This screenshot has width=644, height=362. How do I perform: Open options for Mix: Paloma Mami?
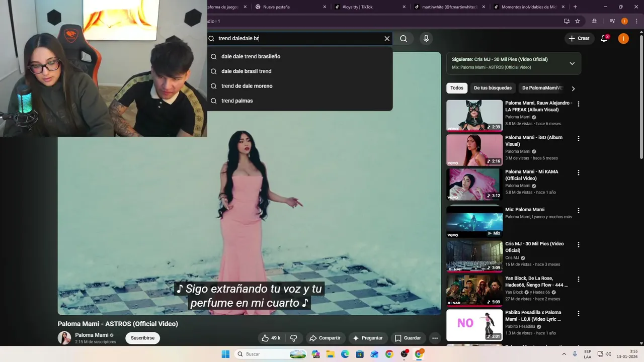pos(578,211)
